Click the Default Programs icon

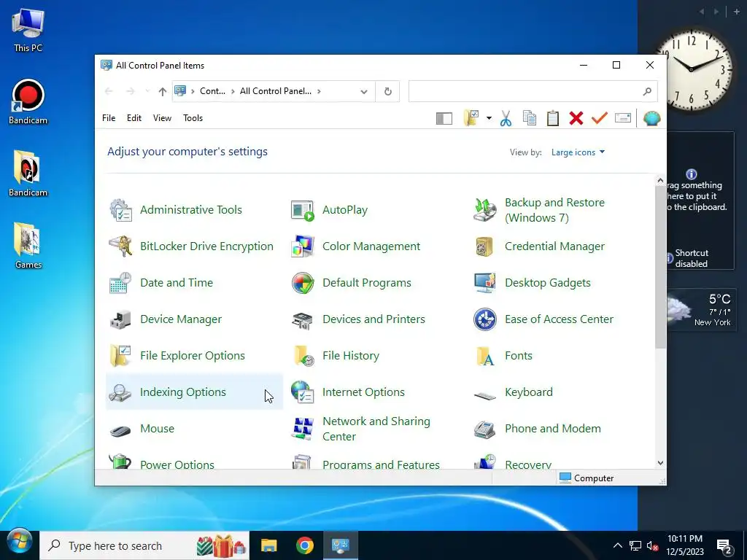pyautogui.click(x=303, y=283)
